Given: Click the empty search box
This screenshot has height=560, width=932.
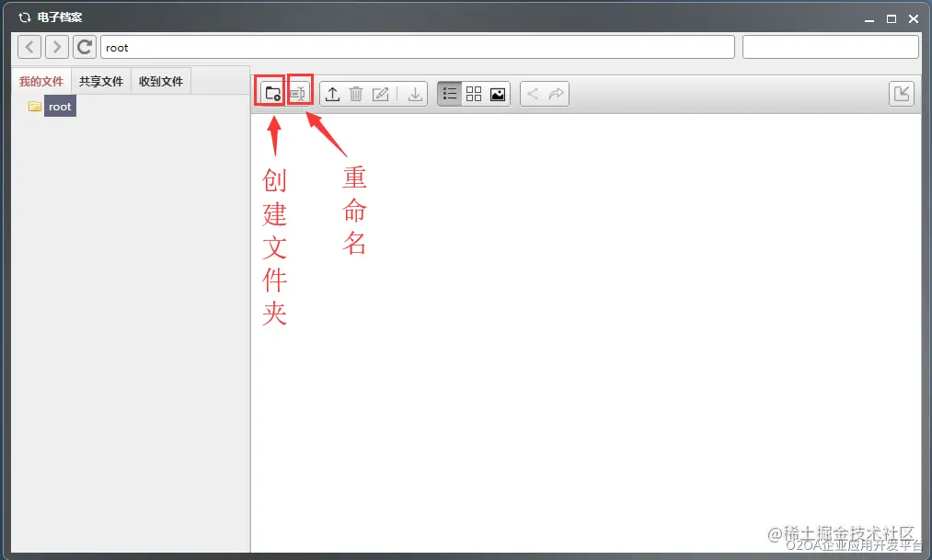Looking at the screenshot, I should tap(831, 47).
